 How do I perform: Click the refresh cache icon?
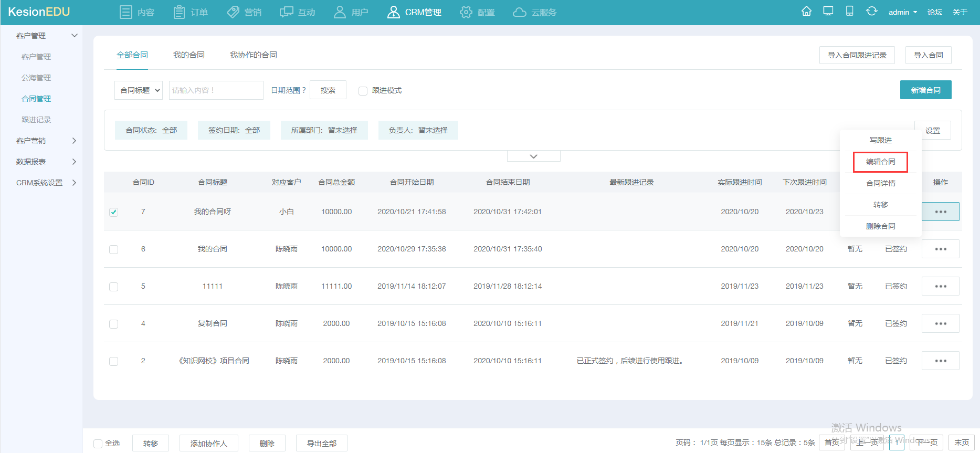click(872, 11)
